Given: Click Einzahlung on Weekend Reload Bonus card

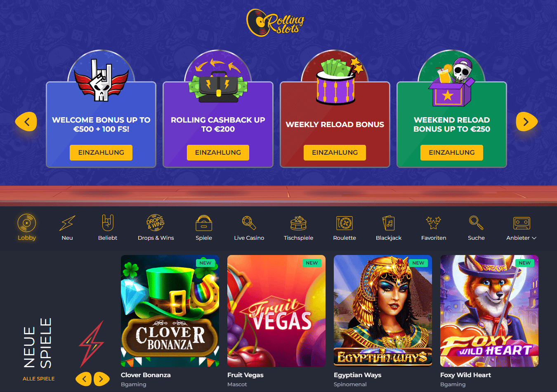Looking at the screenshot, I should click(x=452, y=153).
